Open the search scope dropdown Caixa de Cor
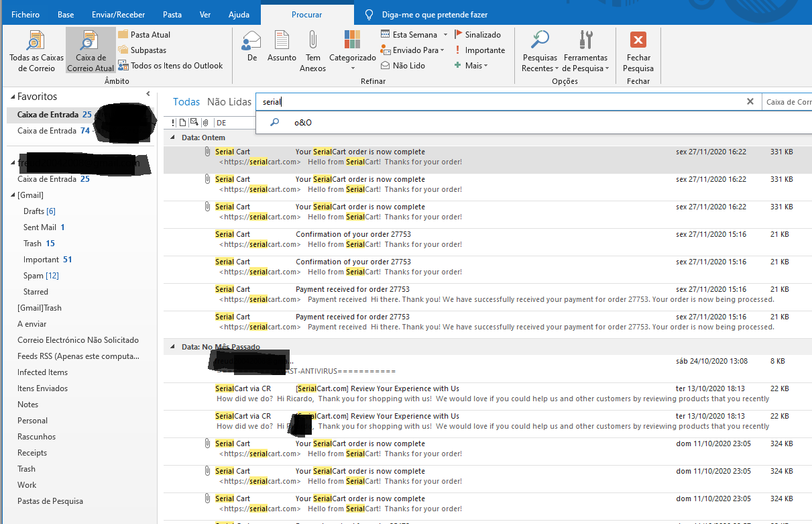This screenshot has height=524, width=812. [x=788, y=102]
